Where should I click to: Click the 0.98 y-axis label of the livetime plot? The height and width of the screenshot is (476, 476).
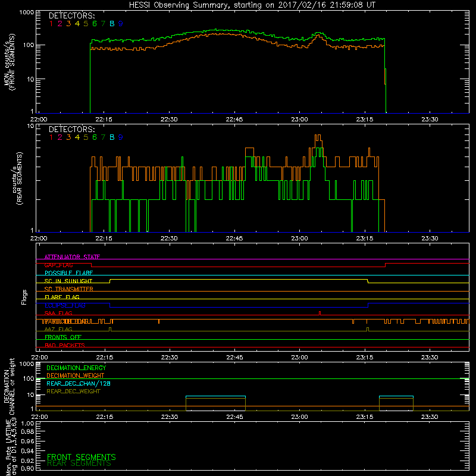tap(27, 431)
